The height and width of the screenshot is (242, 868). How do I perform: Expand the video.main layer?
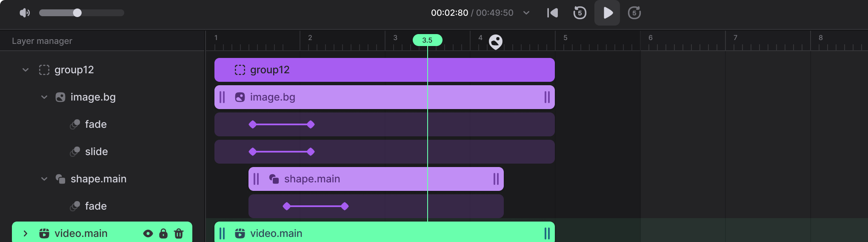(x=26, y=233)
